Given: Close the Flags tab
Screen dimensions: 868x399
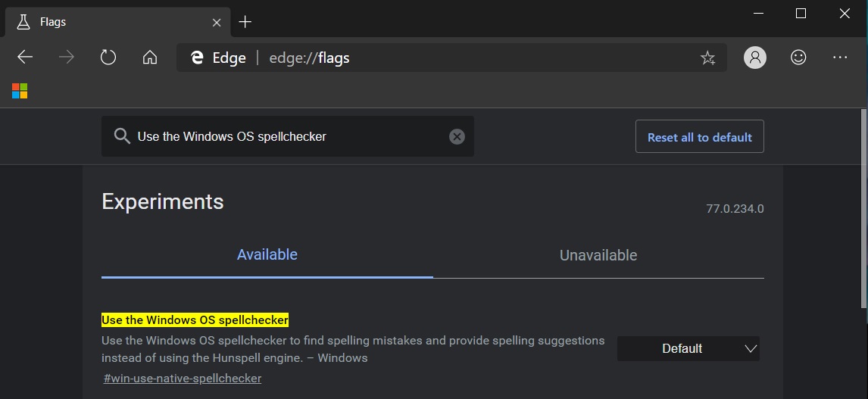Looking at the screenshot, I should click(x=217, y=22).
